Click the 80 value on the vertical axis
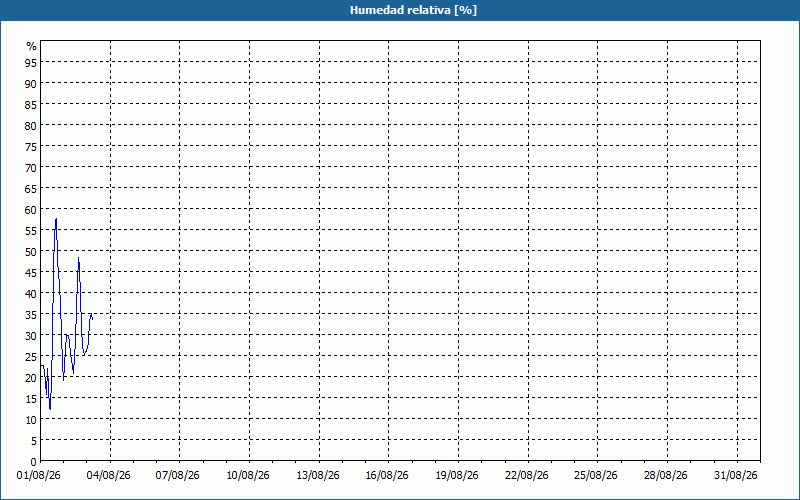The height and width of the screenshot is (500, 800). [31, 126]
